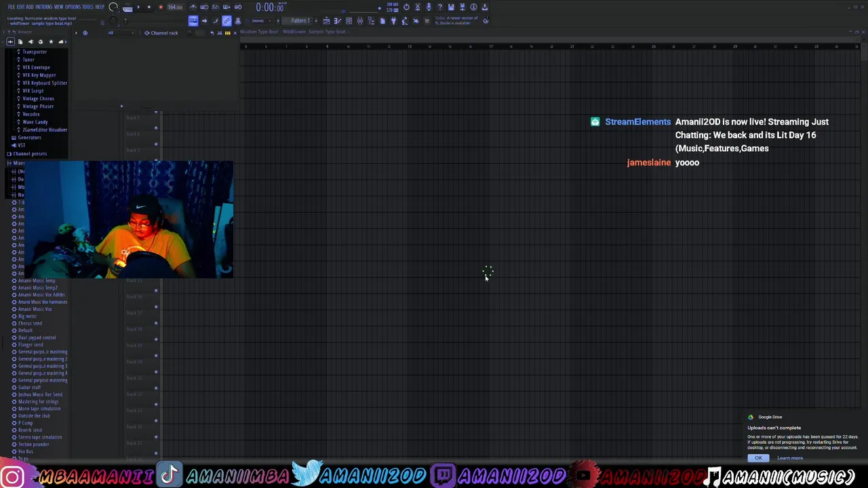
Task: Click the plug icon in lower toolbar
Action: 393,20
